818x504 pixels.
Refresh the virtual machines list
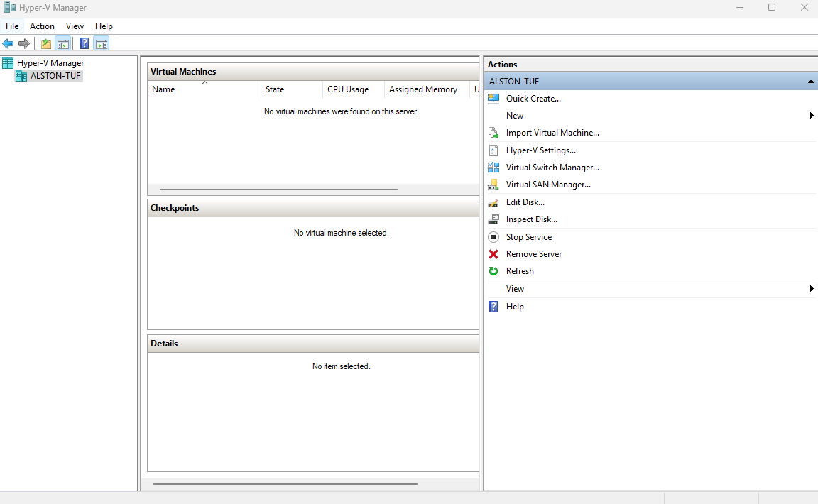[x=520, y=270]
